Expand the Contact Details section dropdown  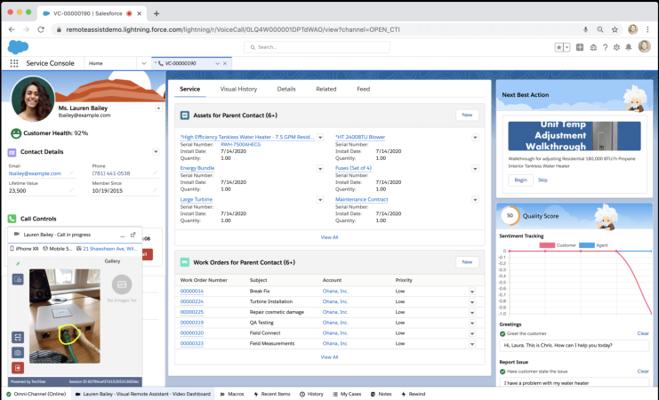156,152
